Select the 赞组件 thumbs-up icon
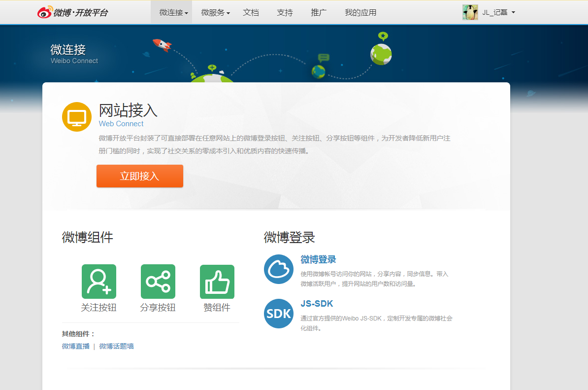This screenshot has height=390, width=588. pos(217,282)
